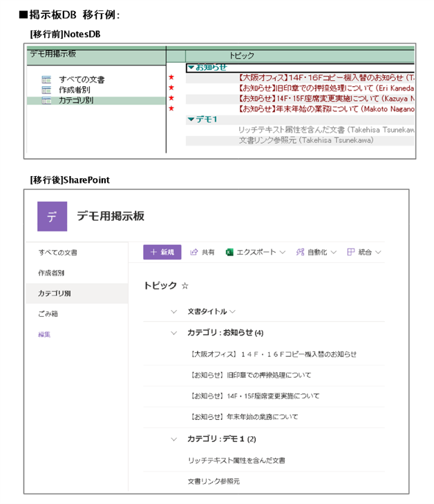434x504 pixels.
Task: Select カテゴリ別 view in Notes pane
Action: 76,100
